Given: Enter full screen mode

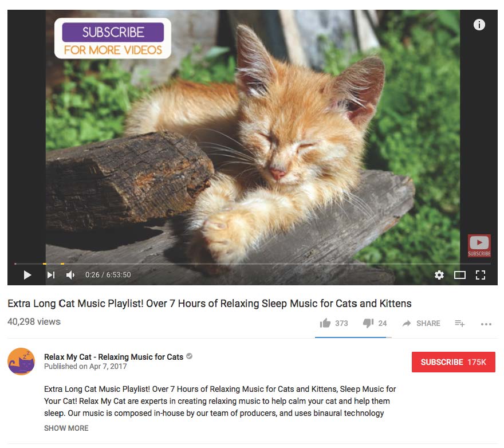Looking at the screenshot, I should [481, 275].
